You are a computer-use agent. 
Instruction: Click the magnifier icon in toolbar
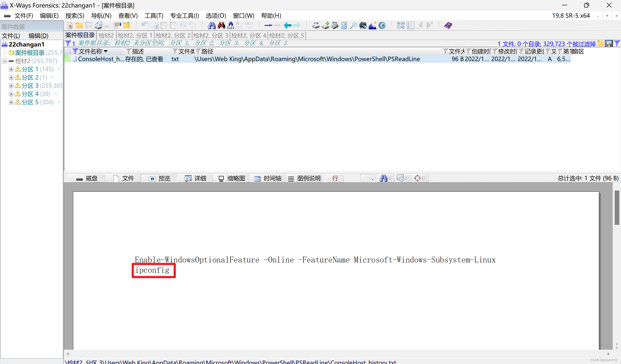[x=353, y=25]
